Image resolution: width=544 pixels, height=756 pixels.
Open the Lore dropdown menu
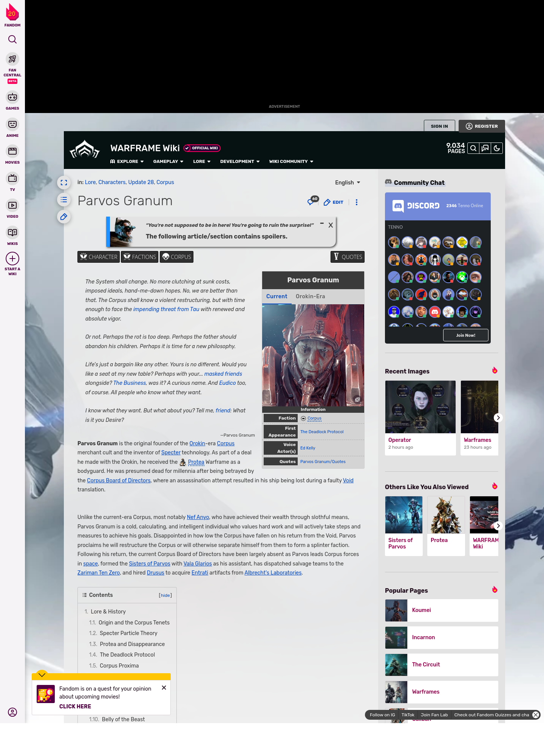point(202,161)
